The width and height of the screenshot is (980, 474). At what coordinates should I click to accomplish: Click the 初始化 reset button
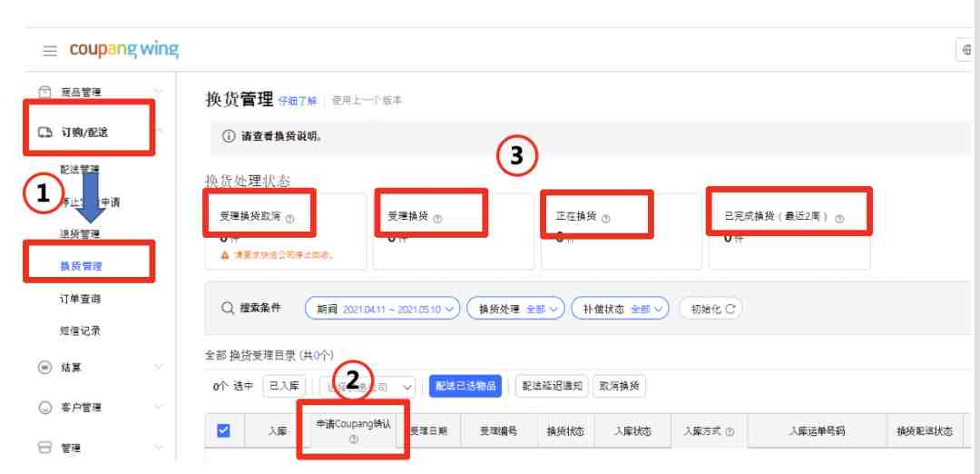click(x=710, y=309)
